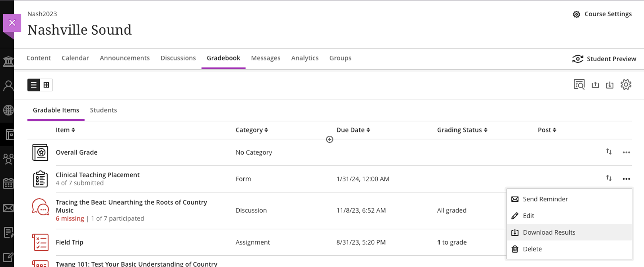Open gradebook search icon

click(579, 85)
